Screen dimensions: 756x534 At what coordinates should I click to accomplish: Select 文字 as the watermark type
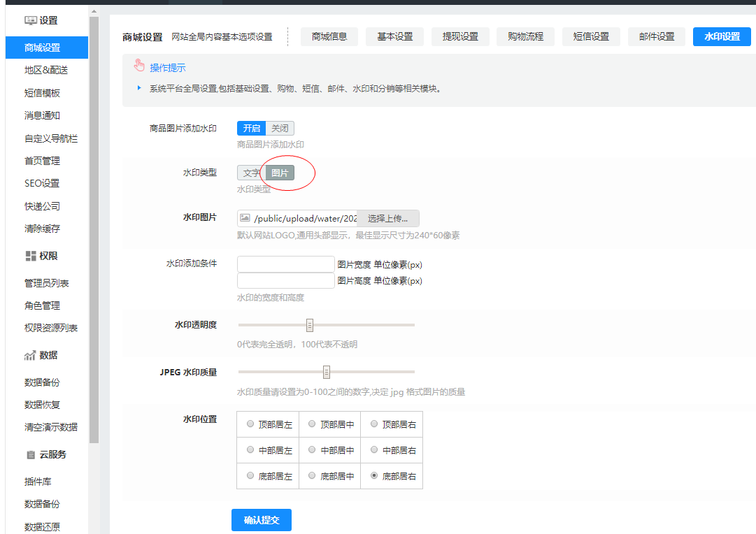(250, 173)
